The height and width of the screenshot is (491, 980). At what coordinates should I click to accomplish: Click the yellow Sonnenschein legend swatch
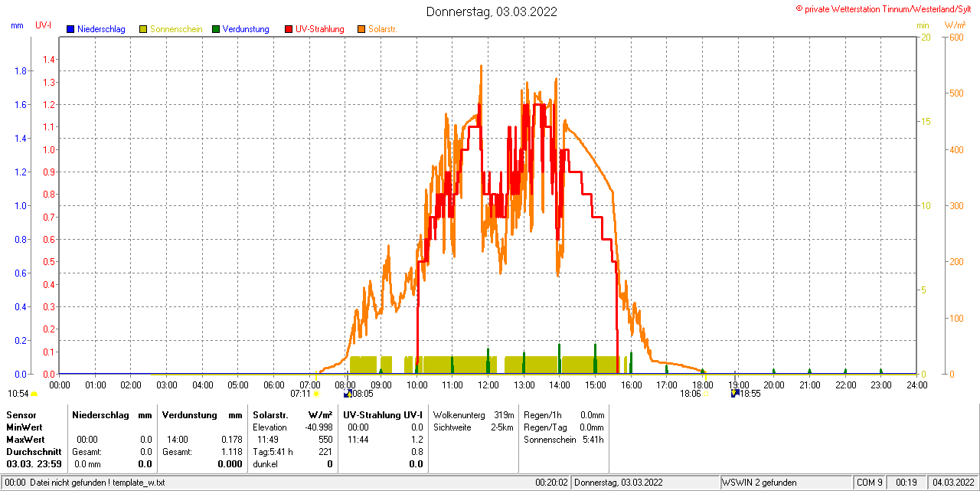(143, 29)
